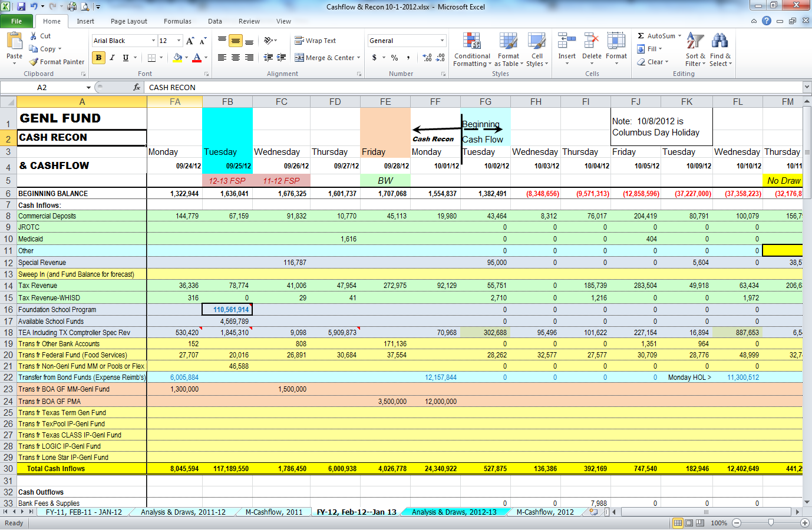Open Conditional Formatting menu
Image resolution: width=812 pixels, height=530 pixels.
(x=471, y=50)
